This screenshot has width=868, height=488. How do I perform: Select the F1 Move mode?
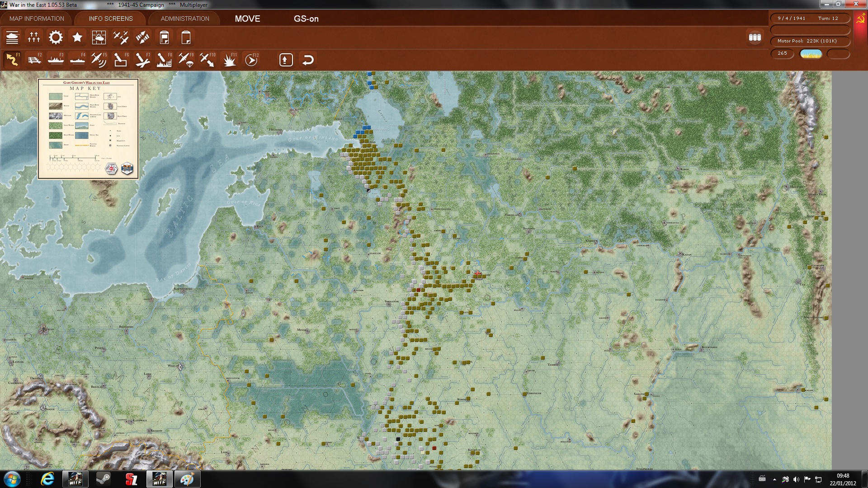pyautogui.click(x=12, y=60)
